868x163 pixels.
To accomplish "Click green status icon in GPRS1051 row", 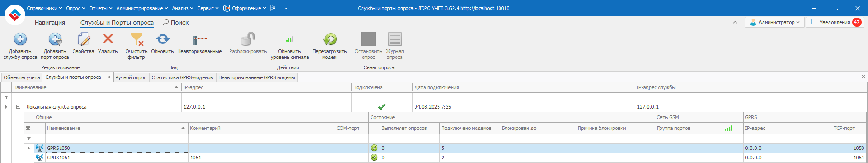I will [x=374, y=158].
